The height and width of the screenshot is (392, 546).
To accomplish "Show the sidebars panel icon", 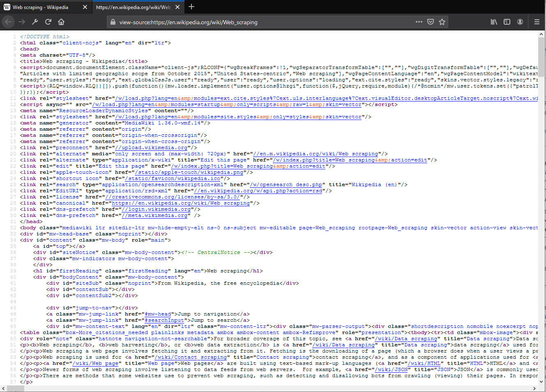I will tap(507, 22).
